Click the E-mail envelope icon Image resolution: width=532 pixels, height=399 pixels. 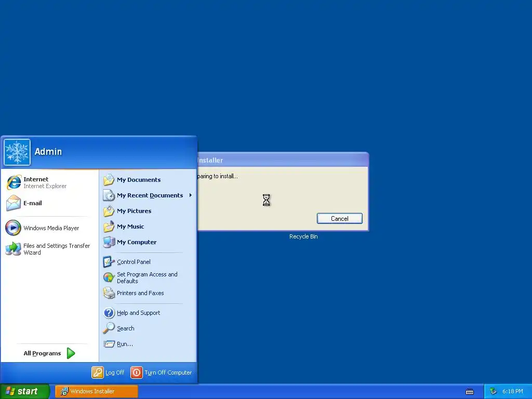(14, 203)
